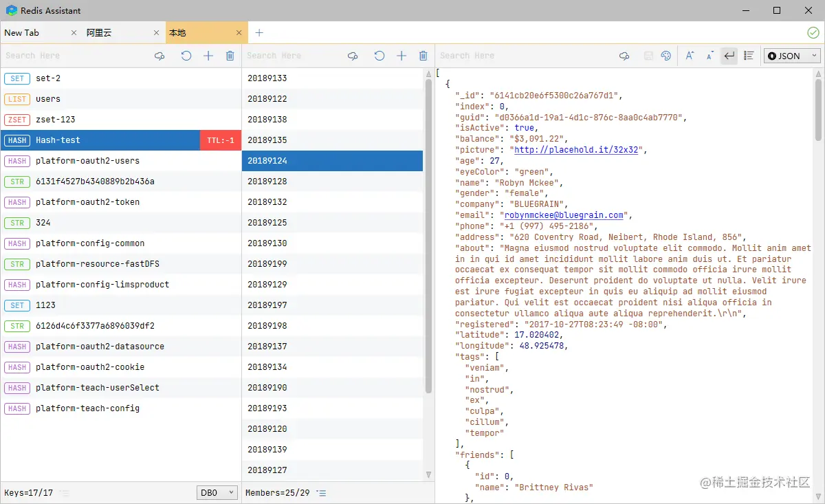The image size is (825, 504).
Task: Select member 20189190
Action: click(x=333, y=388)
